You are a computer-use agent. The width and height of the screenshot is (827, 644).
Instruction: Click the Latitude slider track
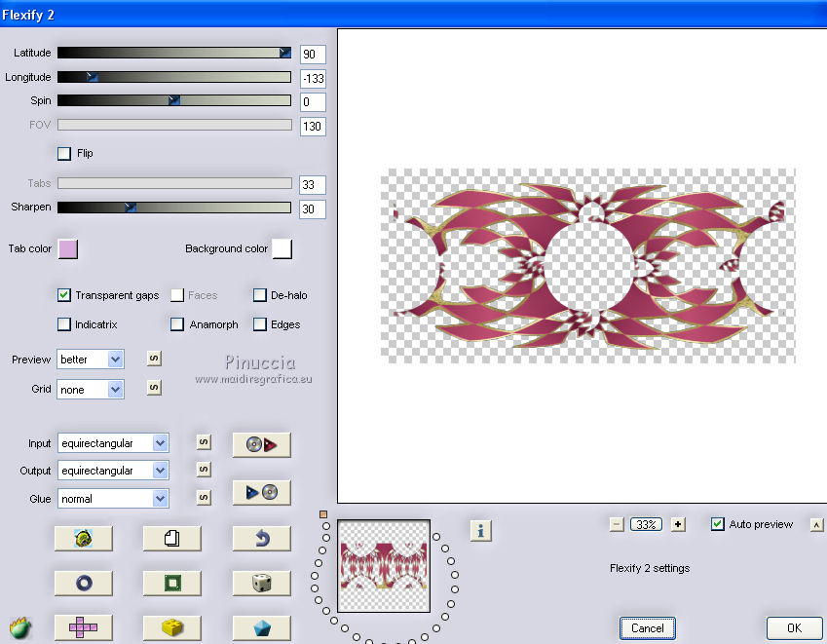[174, 53]
